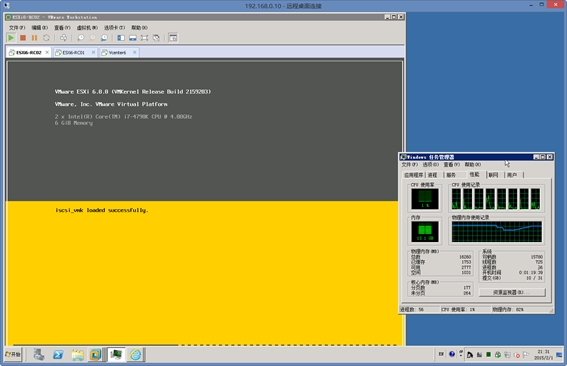The width and height of the screenshot is (567, 366).
Task: Minimize the remote desktop connection window
Action: pos(531,5)
